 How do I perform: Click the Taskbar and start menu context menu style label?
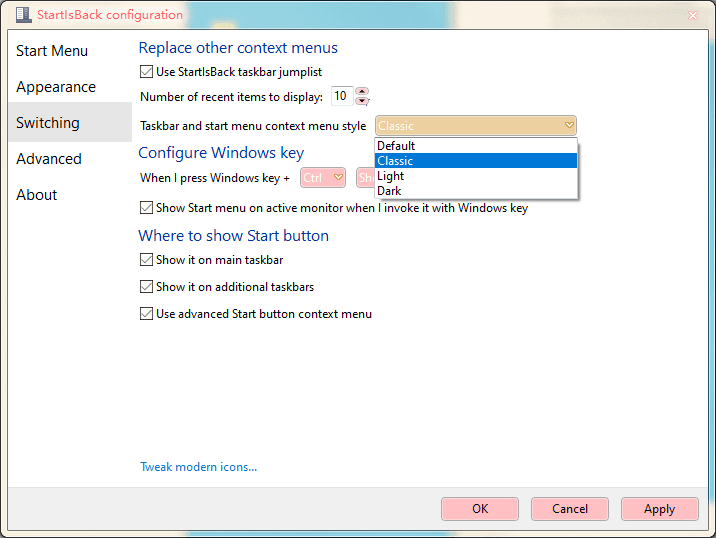pyautogui.click(x=253, y=126)
